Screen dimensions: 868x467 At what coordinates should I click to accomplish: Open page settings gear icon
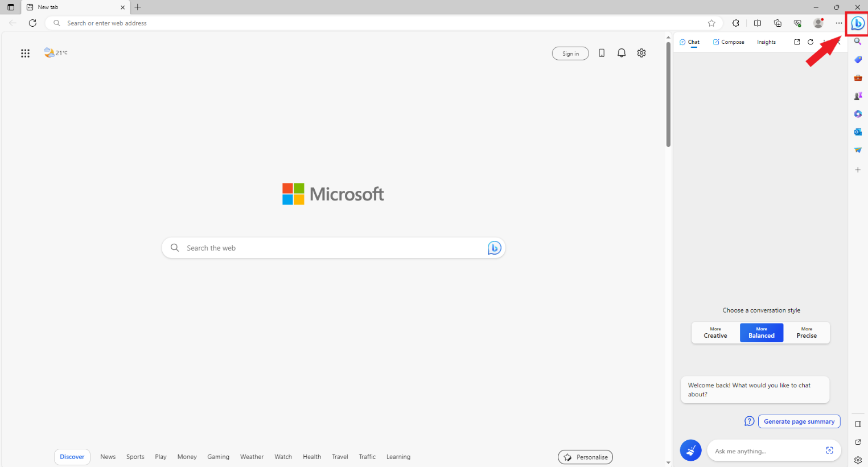pyautogui.click(x=641, y=53)
